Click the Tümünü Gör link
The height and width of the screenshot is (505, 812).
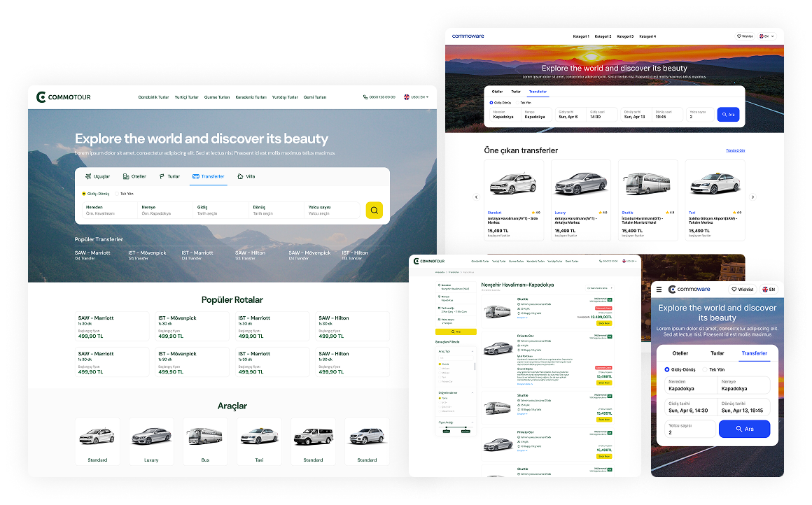click(735, 150)
